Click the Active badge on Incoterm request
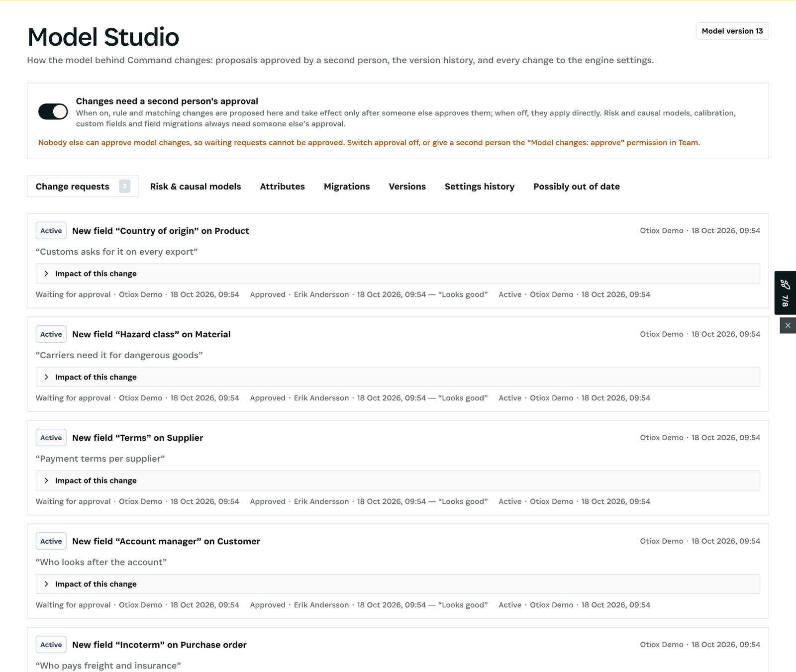Screen dimensions: 796x672 click(x=51, y=645)
